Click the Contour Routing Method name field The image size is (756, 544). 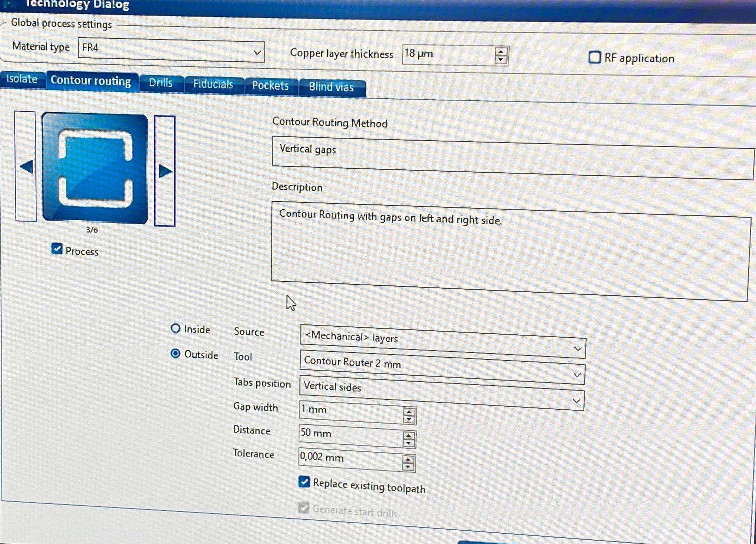pos(513,158)
